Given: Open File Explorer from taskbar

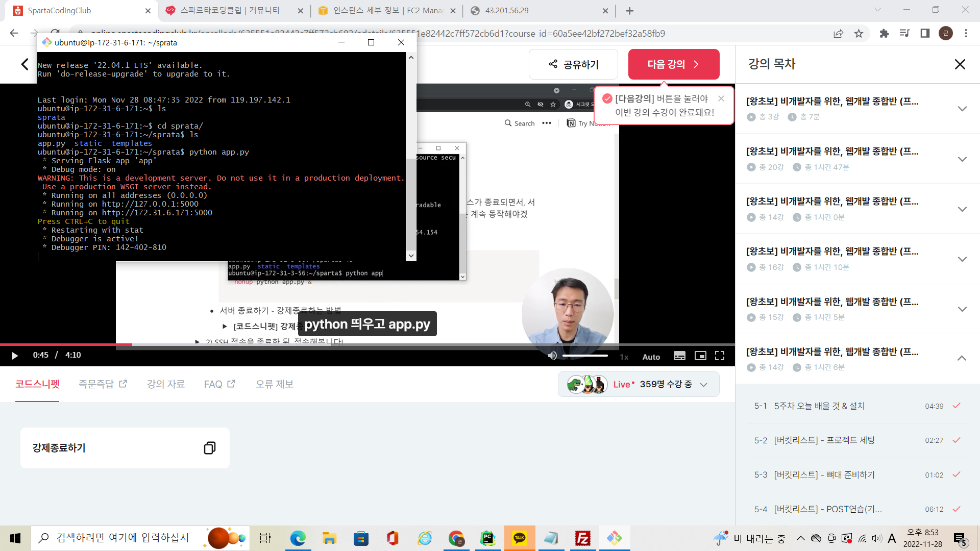Looking at the screenshot, I should 329,538.
